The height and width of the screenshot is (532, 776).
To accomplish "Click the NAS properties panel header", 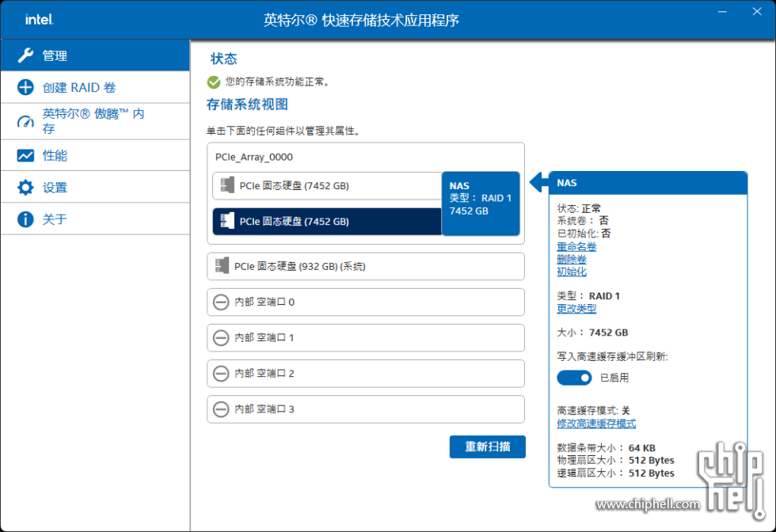I will pyautogui.click(x=648, y=183).
